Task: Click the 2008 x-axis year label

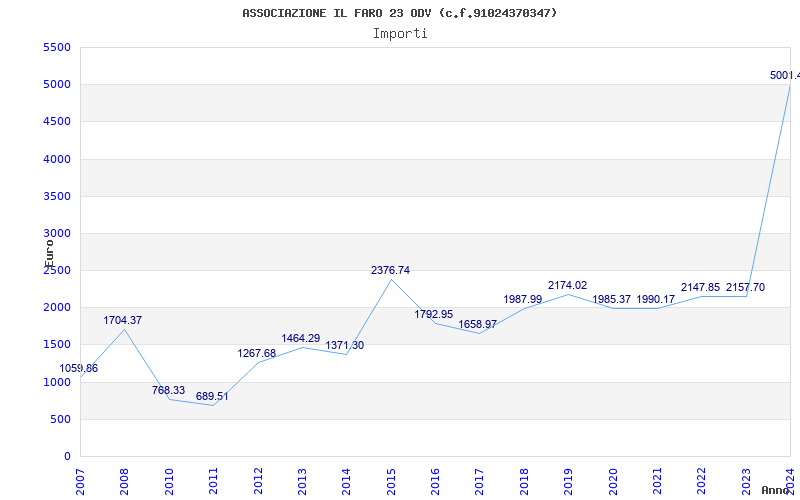Action: click(124, 482)
